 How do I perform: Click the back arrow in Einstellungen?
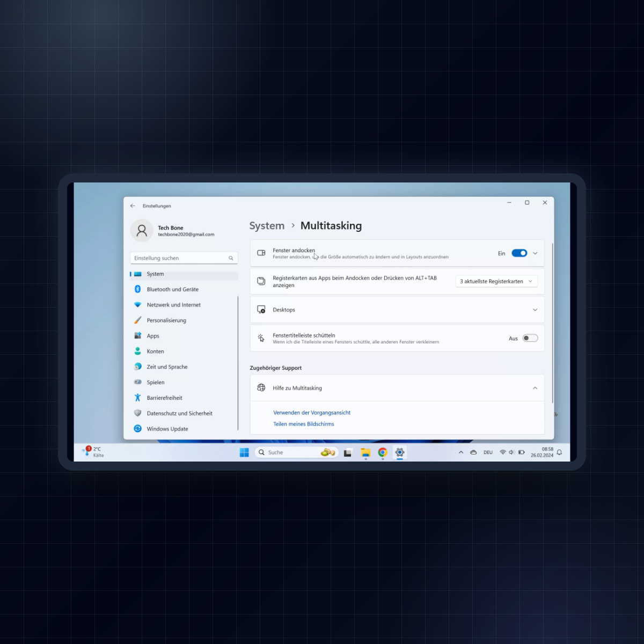(133, 206)
